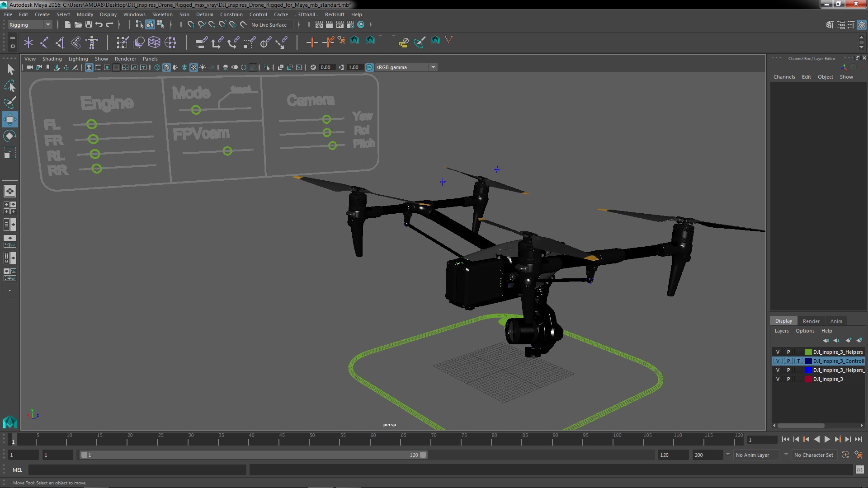The image size is (868, 488).
Task: Click the Save Scene icon
Action: pyautogui.click(x=88, y=25)
